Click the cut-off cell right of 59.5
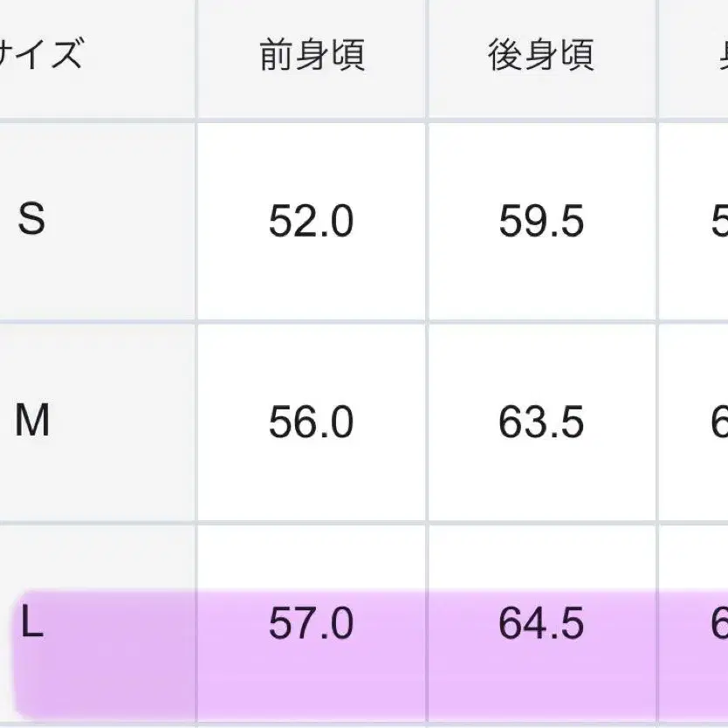The width and height of the screenshot is (728, 728). pos(718,222)
